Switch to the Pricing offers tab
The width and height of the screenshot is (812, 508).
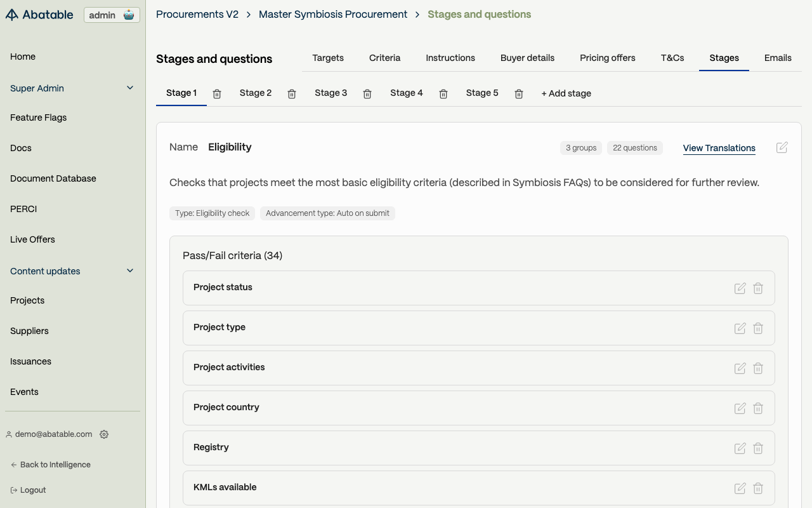607,58
